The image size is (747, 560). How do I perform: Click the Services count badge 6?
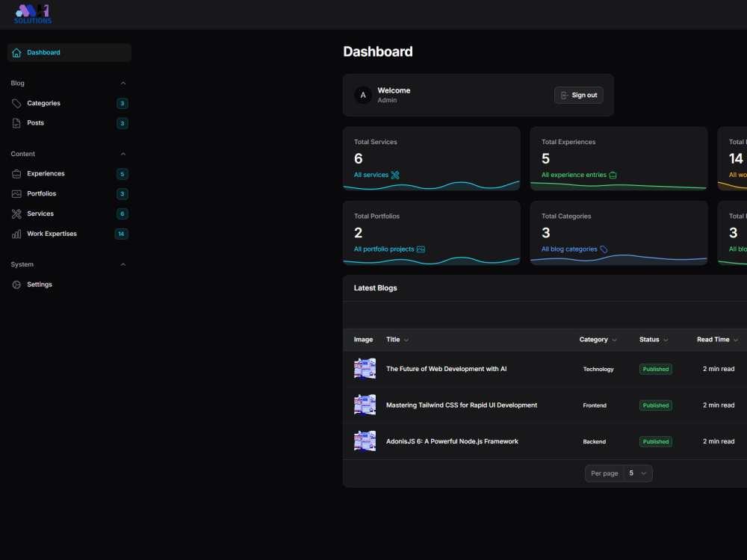coord(123,214)
